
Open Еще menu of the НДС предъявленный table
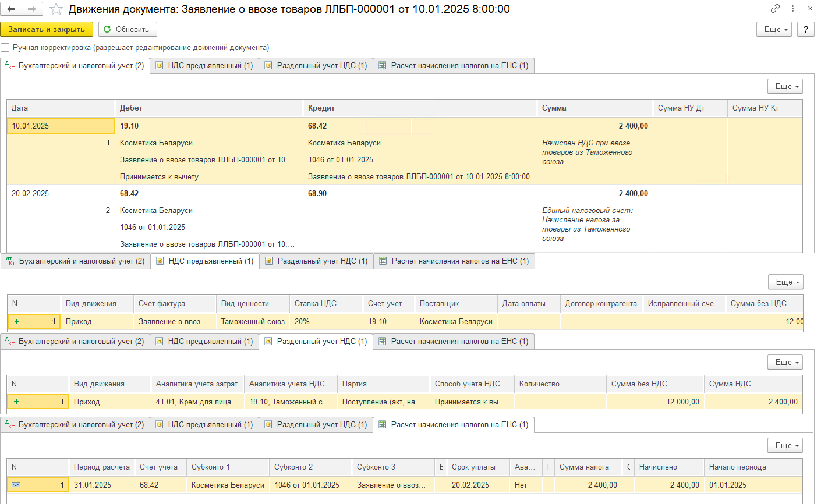[785, 282]
